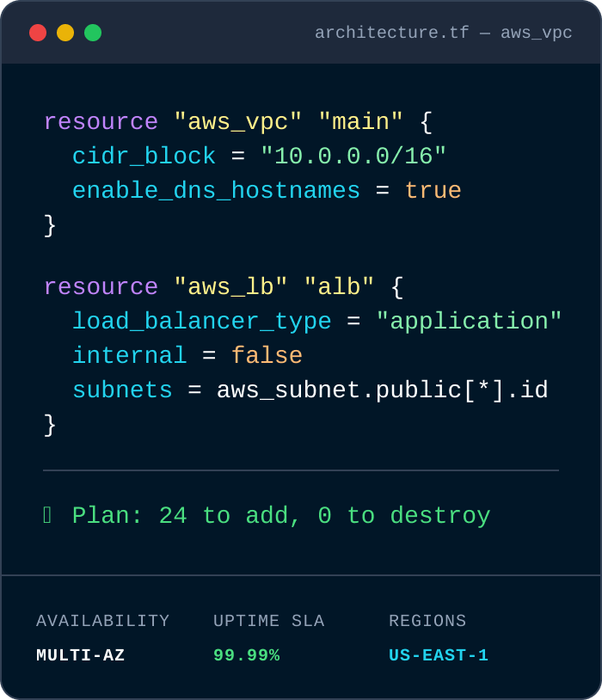The height and width of the screenshot is (700, 602).
Task: Click the "aws_lb" resource type string
Action: point(230,286)
